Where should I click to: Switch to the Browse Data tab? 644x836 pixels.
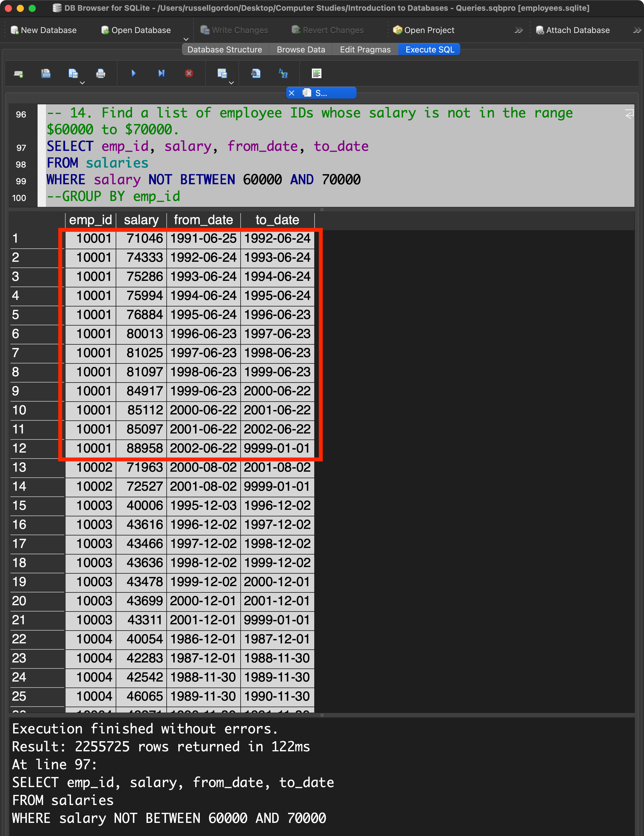point(301,49)
